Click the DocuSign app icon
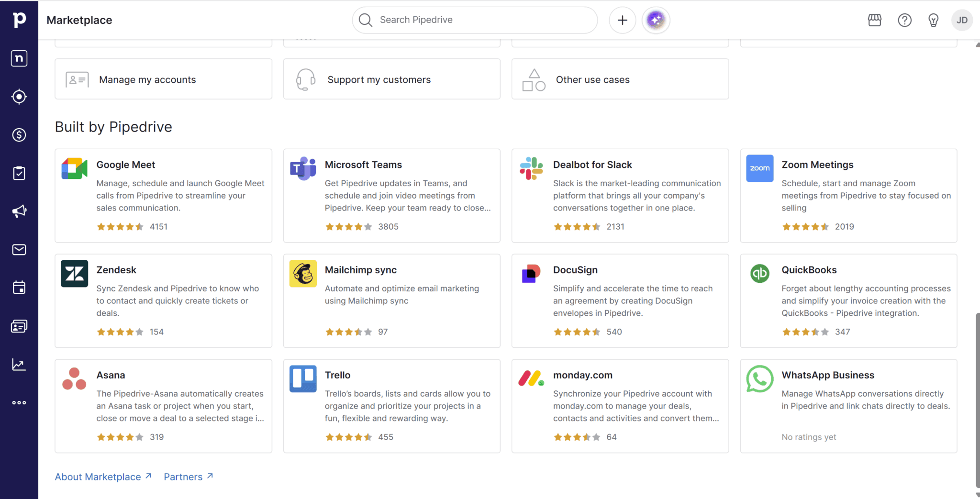This screenshot has width=980, height=499. click(x=531, y=274)
